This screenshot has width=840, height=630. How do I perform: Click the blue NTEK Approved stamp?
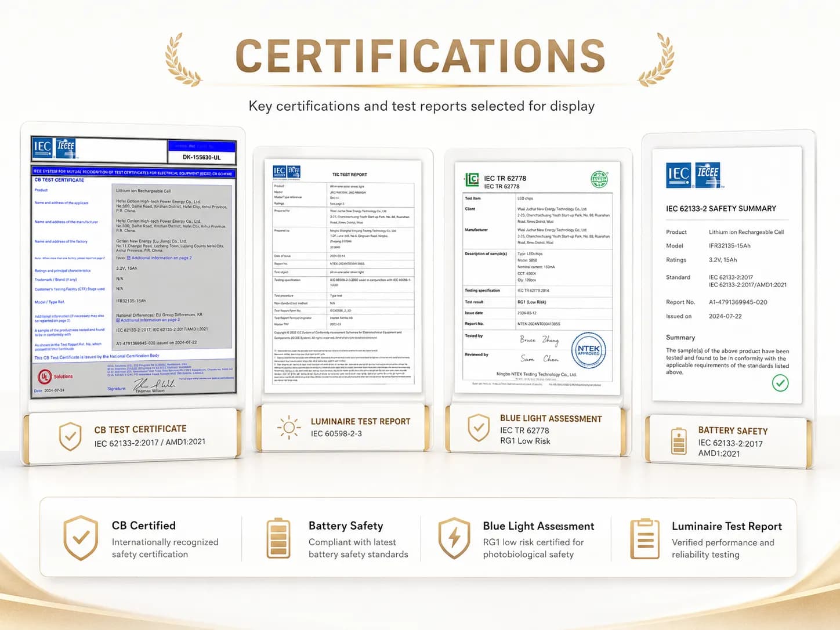(x=588, y=350)
